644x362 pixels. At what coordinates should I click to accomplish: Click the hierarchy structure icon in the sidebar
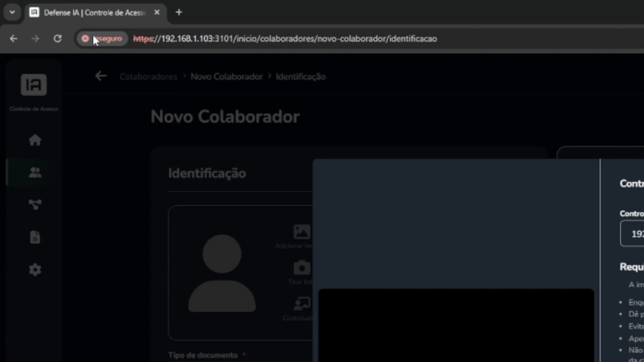35,205
